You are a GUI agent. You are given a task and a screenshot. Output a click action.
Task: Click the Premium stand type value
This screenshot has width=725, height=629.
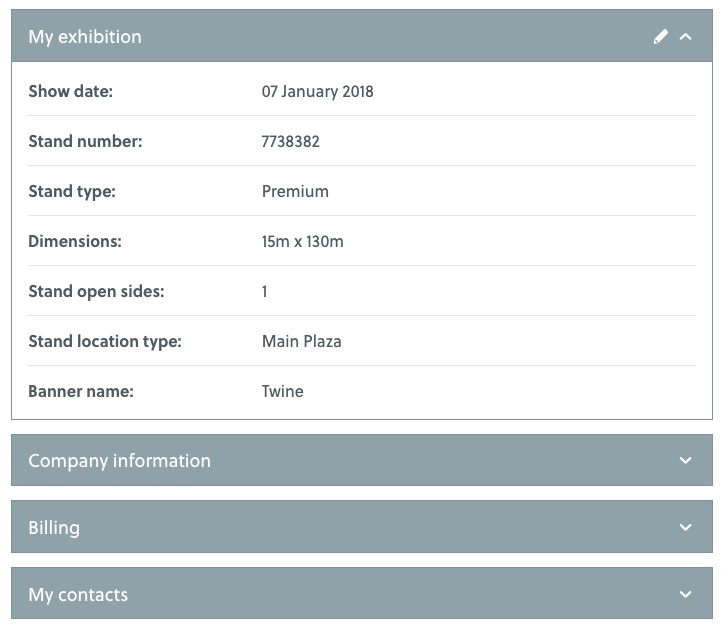pyautogui.click(x=295, y=191)
